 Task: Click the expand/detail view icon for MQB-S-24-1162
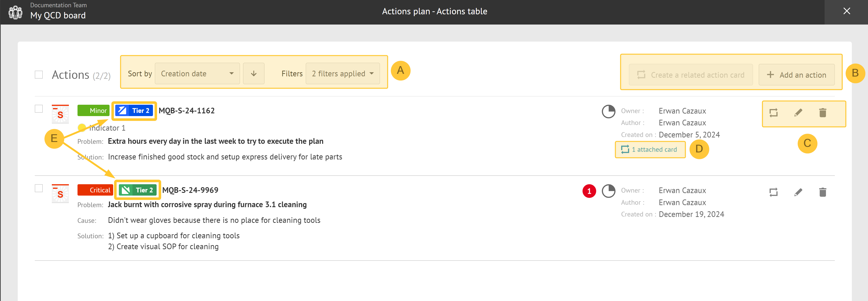click(773, 113)
